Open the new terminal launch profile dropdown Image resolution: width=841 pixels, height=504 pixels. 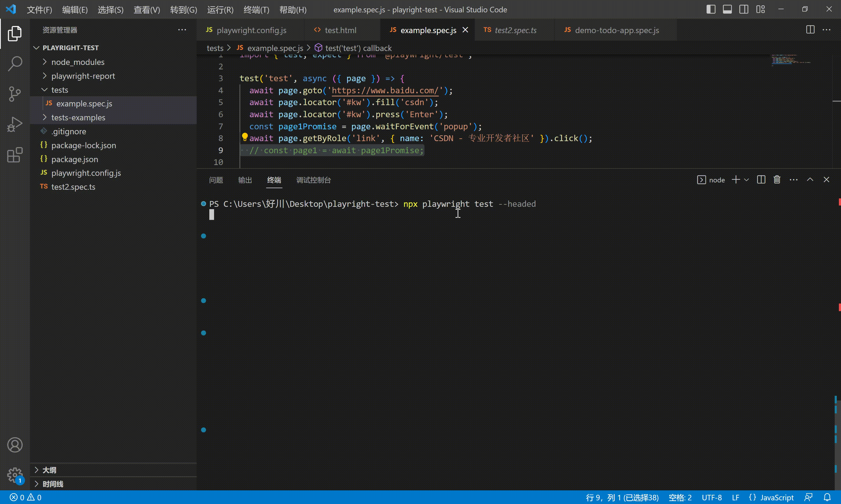click(x=747, y=180)
